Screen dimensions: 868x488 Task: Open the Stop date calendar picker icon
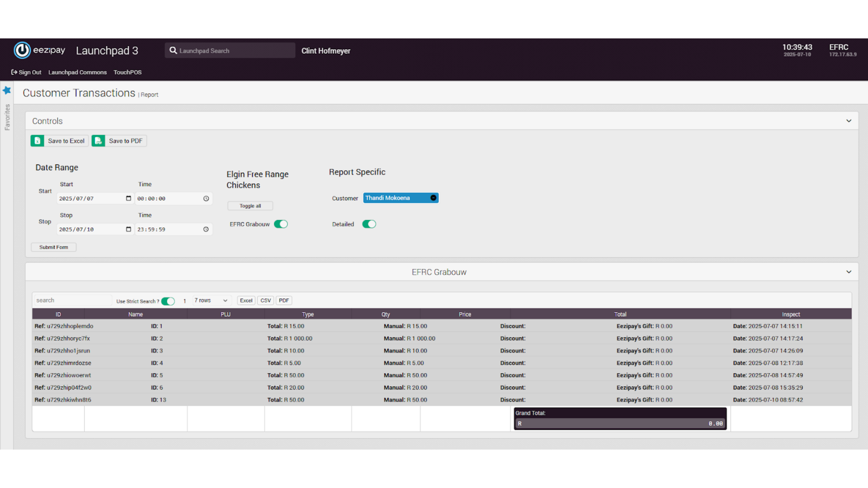(x=128, y=230)
